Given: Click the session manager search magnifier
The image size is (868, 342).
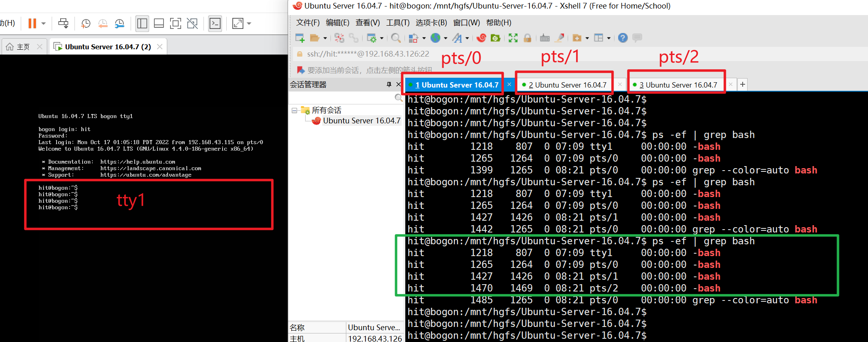Looking at the screenshot, I should pos(398,98).
